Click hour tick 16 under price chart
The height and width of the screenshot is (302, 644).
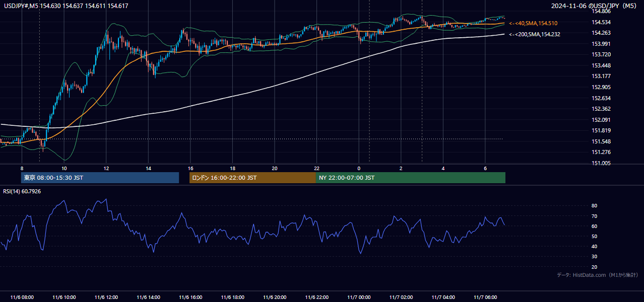tap(190, 168)
